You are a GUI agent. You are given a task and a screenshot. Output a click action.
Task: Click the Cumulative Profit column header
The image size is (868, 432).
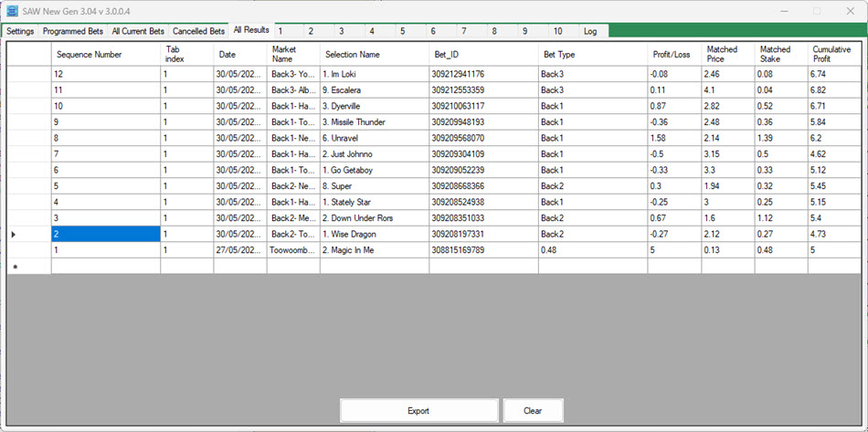click(833, 54)
